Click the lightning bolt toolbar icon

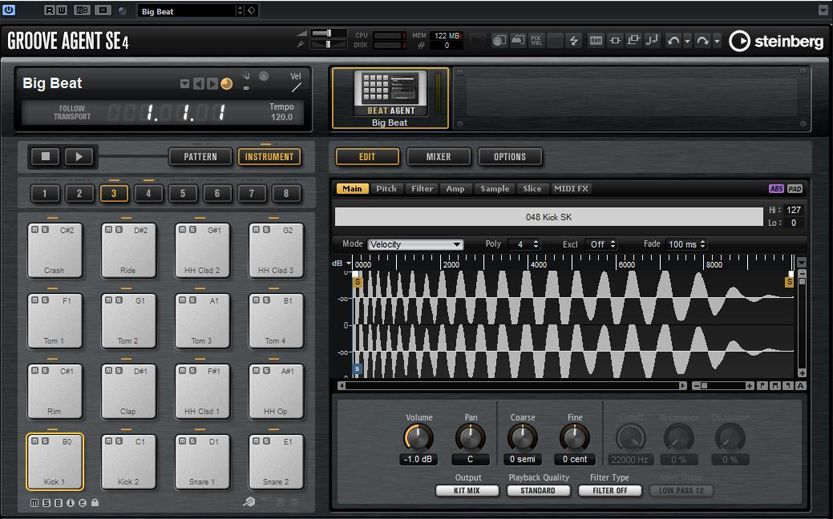pos(574,40)
